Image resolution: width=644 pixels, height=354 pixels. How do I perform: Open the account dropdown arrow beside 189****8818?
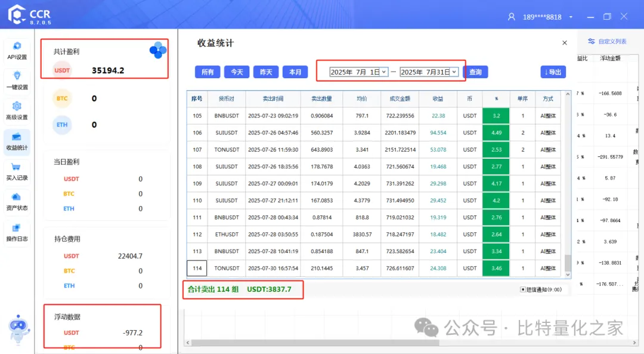571,17
